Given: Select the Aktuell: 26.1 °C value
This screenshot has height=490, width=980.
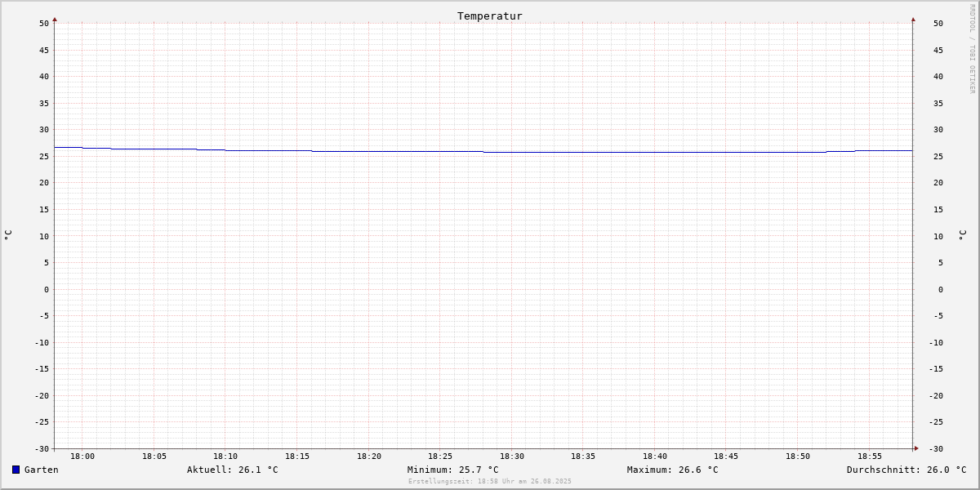Looking at the screenshot, I should click(233, 470).
